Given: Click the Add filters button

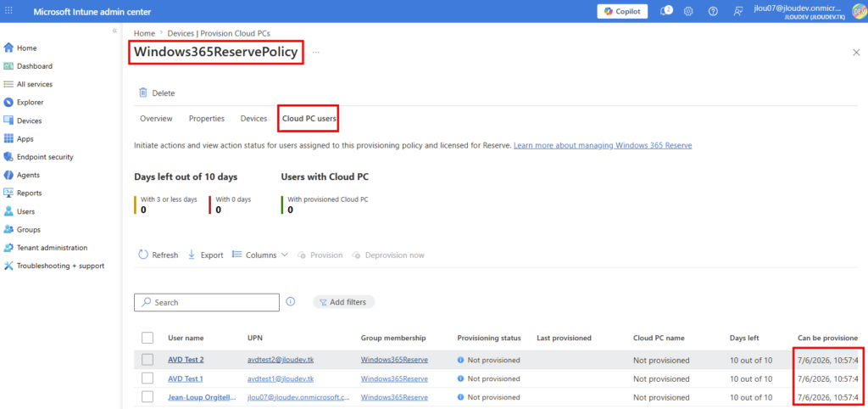Looking at the screenshot, I should pyautogui.click(x=344, y=302).
